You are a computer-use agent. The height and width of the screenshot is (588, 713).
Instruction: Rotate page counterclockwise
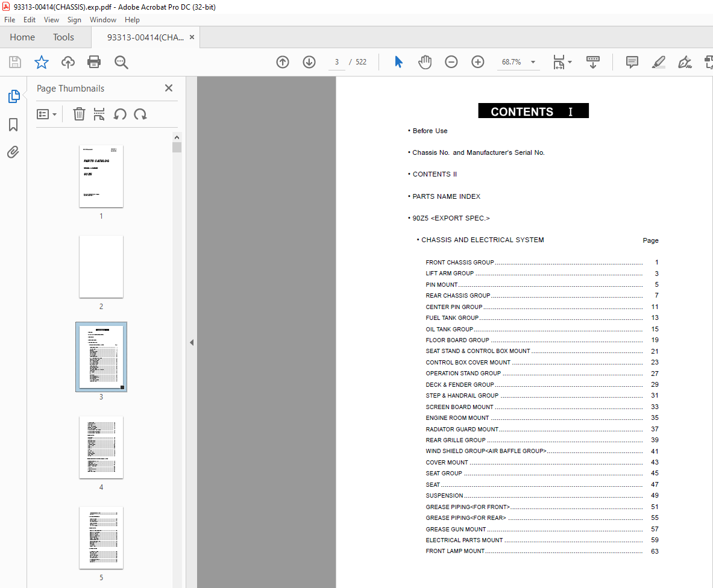[120, 114]
